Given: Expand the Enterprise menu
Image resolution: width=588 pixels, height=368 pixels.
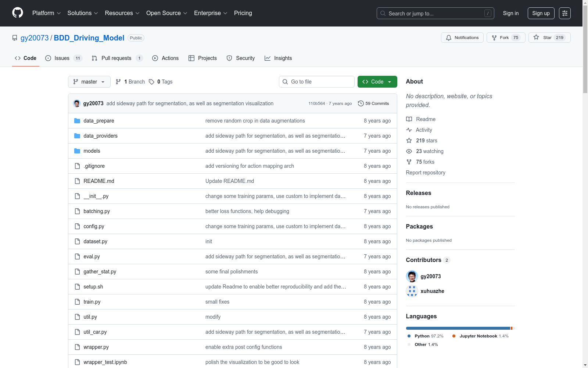Looking at the screenshot, I should (x=211, y=13).
